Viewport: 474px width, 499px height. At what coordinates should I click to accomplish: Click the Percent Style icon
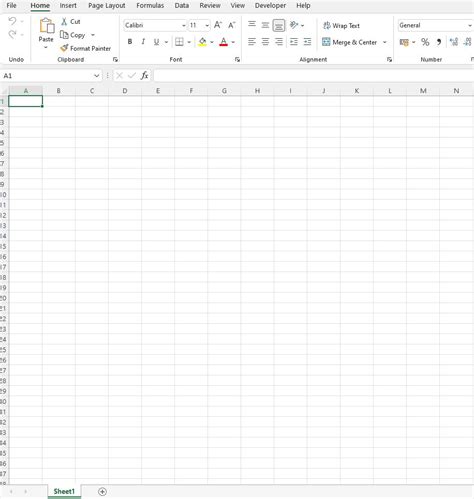click(x=425, y=42)
